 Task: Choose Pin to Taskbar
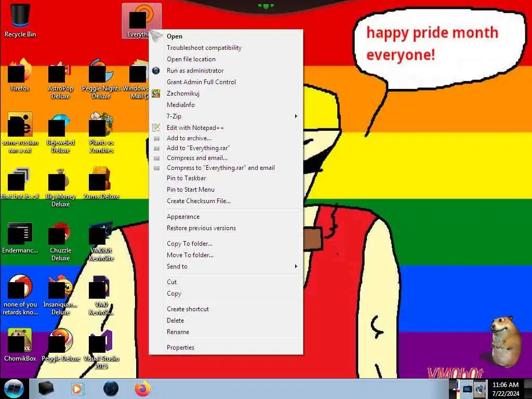226,178
